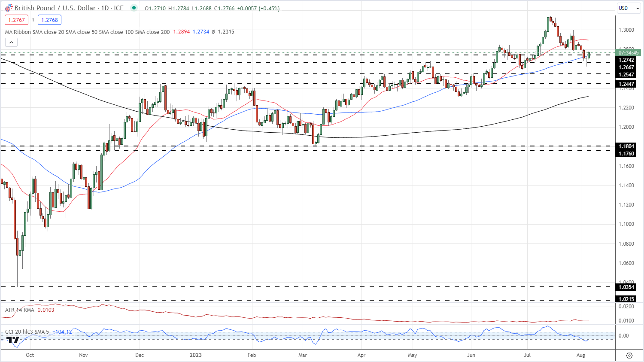Click the green market status dot
This screenshot has width=644, height=362.
(x=134, y=8)
